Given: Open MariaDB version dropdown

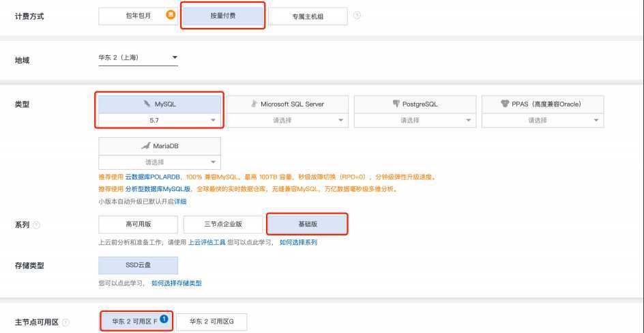Looking at the screenshot, I should [x=160, y=162].
